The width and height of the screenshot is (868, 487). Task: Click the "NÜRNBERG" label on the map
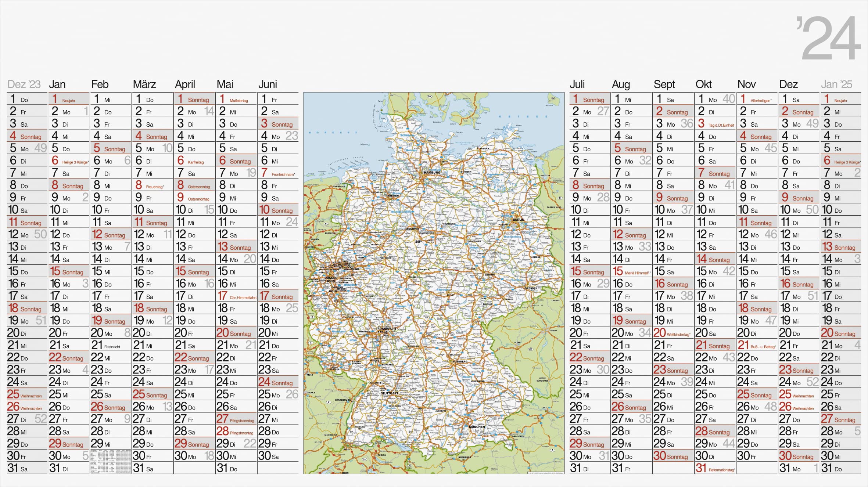coord(460,361)
